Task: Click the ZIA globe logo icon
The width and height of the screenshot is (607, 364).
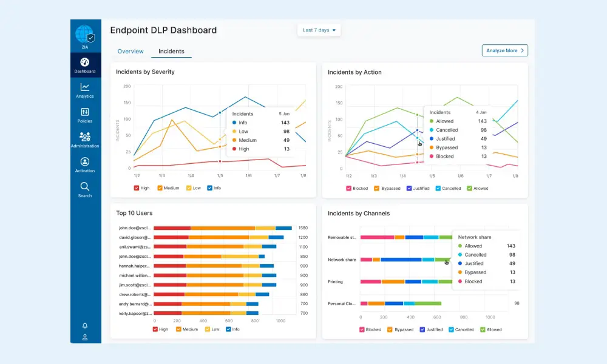Action: [x=84, y=35]
